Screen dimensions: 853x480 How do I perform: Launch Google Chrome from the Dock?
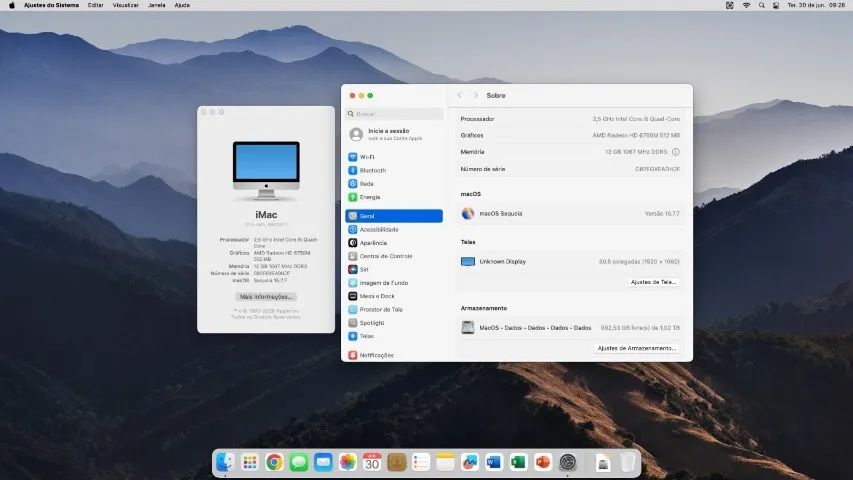point(274,462)
